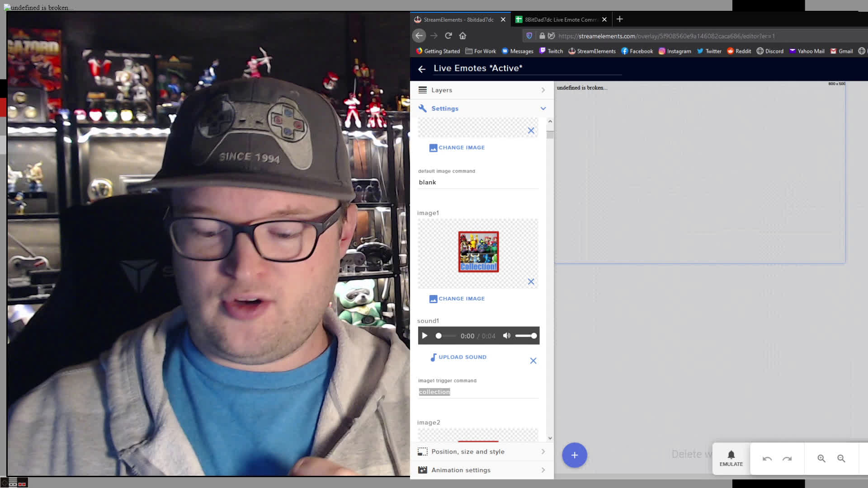This screenshot has width=868, height=488.
Task: Collapse the Settings section
Action: (x=542, y=108)
